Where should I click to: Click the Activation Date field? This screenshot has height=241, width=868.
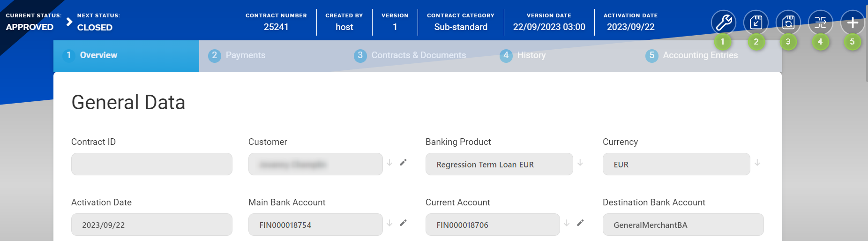(x=151, y=225)
